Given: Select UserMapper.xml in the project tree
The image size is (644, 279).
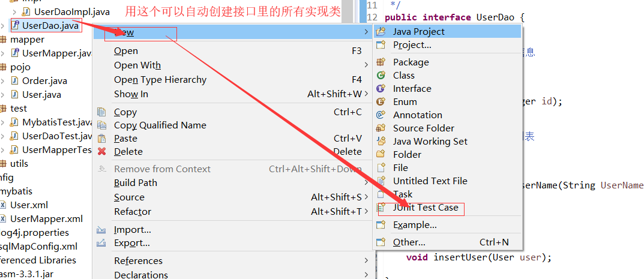Looking at the screenshot, I should pyautogui.click(x=46, y=219).
